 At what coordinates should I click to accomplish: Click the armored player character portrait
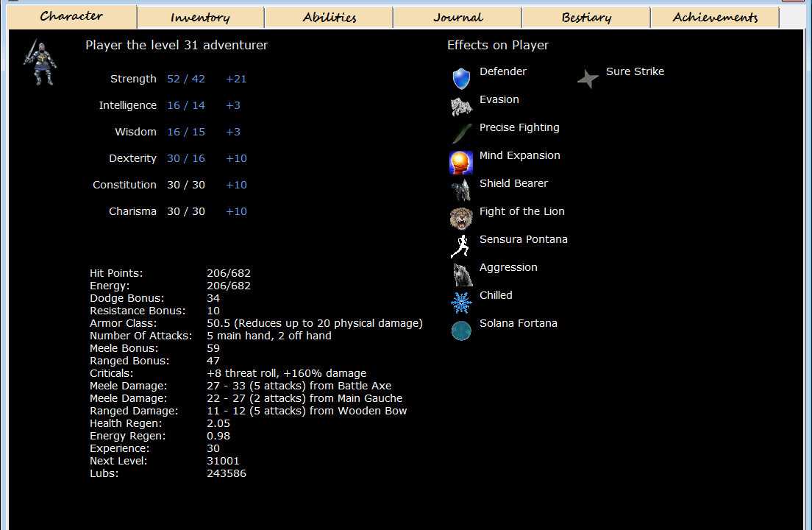pyautogui.click(x=40, y=63)
